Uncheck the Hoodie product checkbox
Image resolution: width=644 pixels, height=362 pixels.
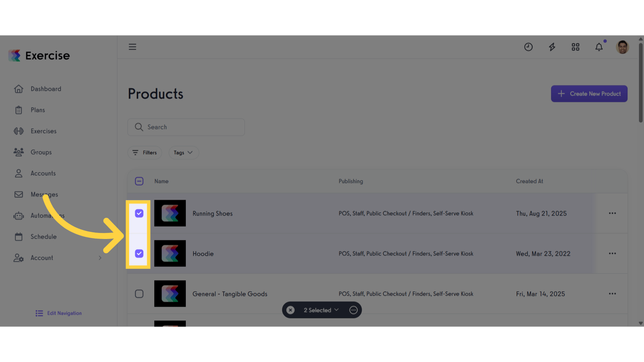coord(139,253)
